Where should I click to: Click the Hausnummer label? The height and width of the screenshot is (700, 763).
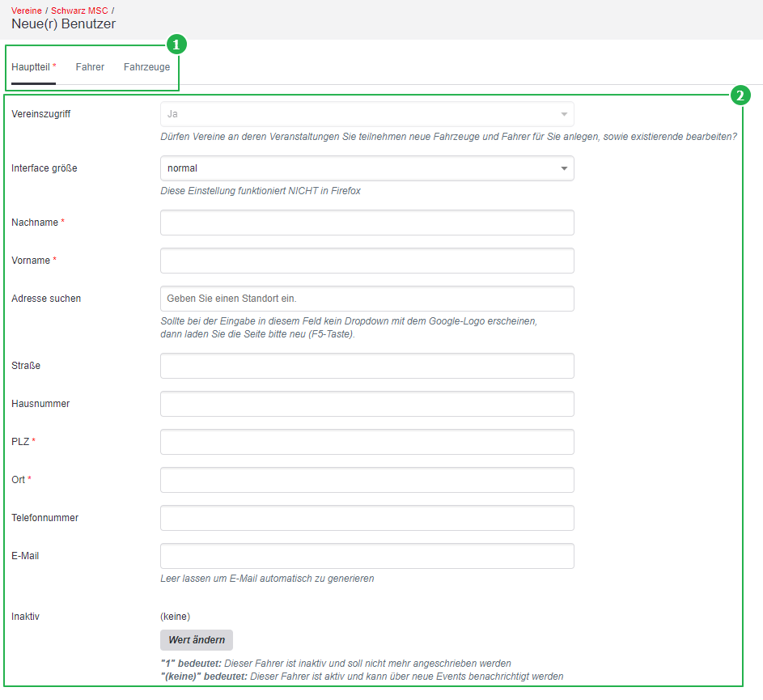40,404
